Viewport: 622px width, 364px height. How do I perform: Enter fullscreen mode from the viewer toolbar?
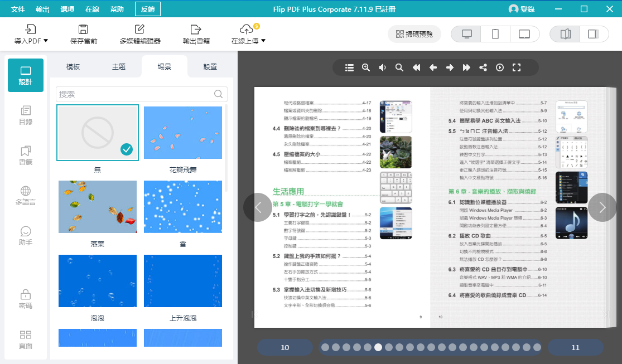coord(517,67)
